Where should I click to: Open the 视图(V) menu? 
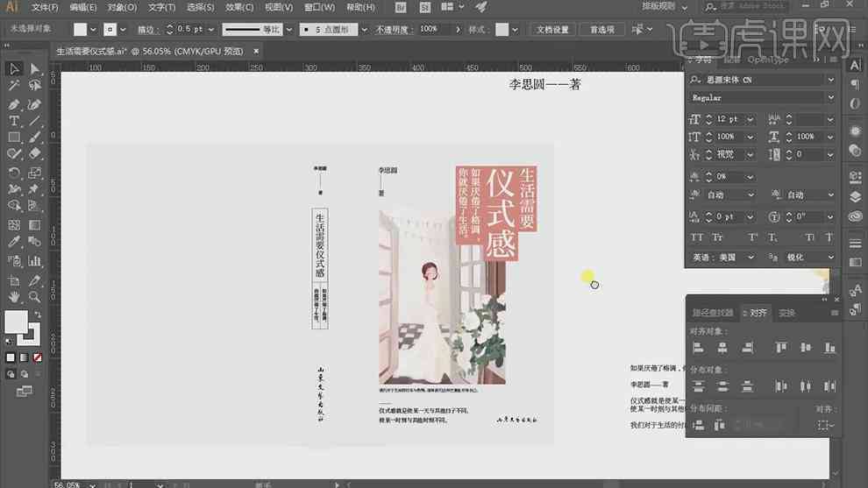tap(279, 7)
